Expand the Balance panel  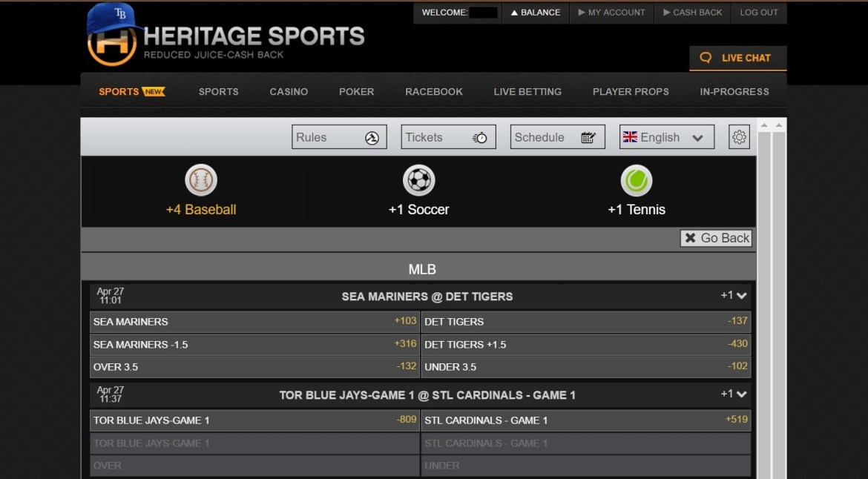536,13
